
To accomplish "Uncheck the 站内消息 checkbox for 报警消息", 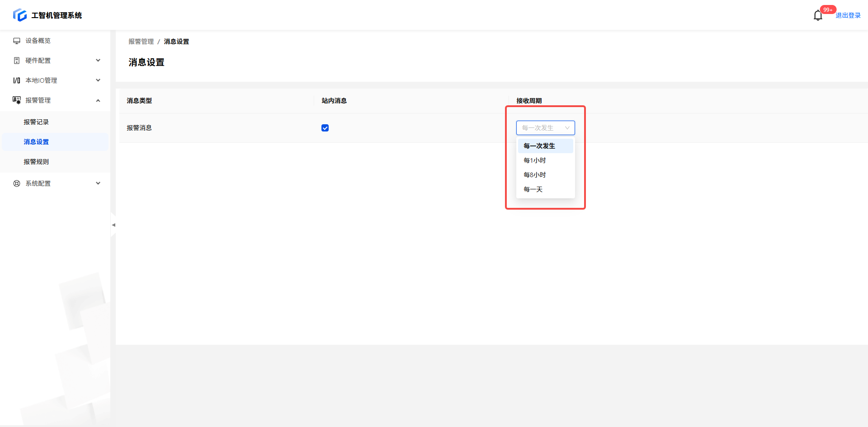I will [325, 128].
